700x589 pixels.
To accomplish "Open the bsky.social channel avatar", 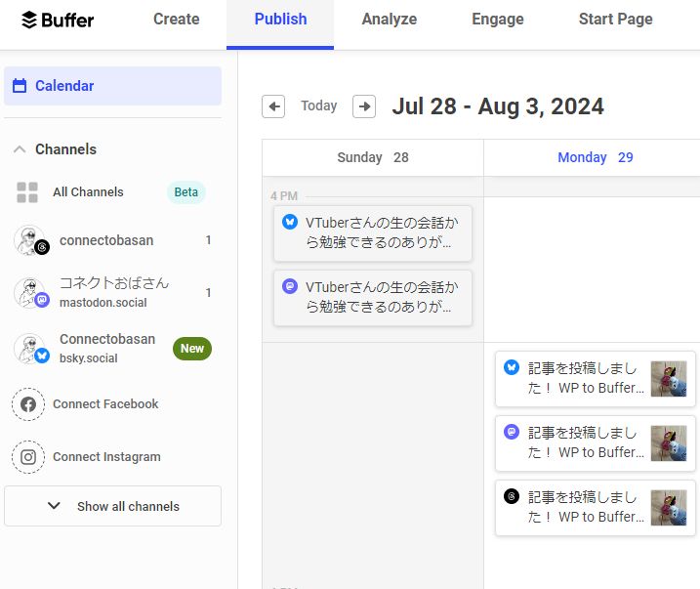I will pyautogui.click(x=31, y=349).
